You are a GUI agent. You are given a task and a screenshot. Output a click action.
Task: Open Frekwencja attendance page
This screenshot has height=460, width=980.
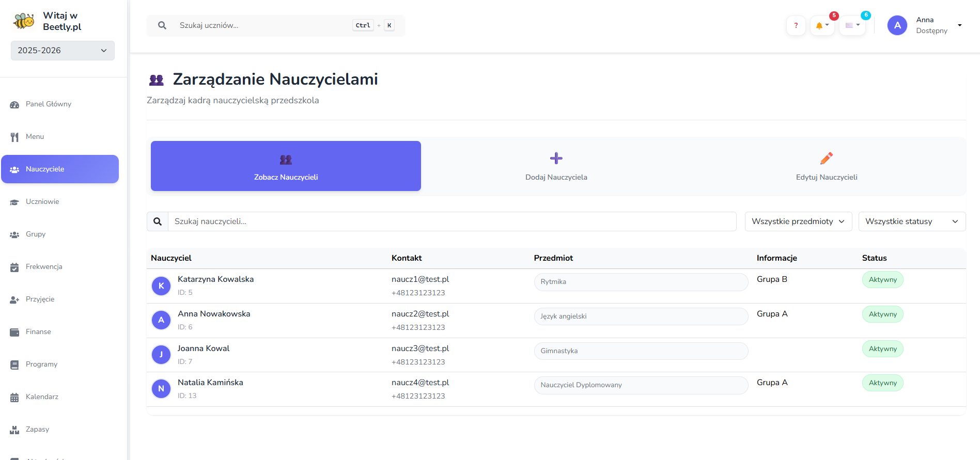(60, 267)
